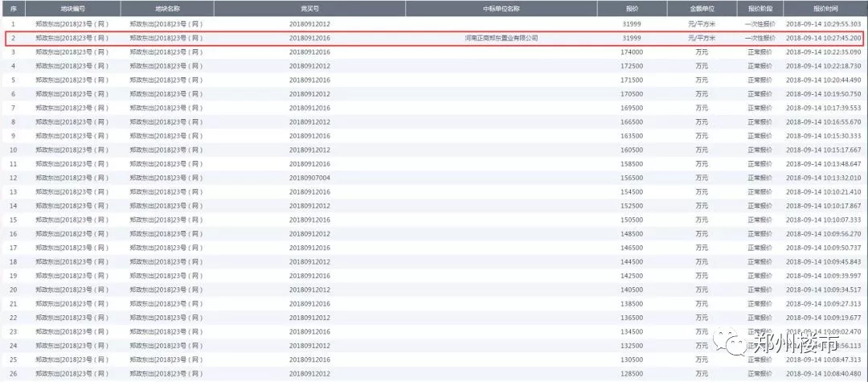The image size is (868, 382).
Task: Click timestamp 2018-09-14 10:19:50.750
Action: [823, 94]
